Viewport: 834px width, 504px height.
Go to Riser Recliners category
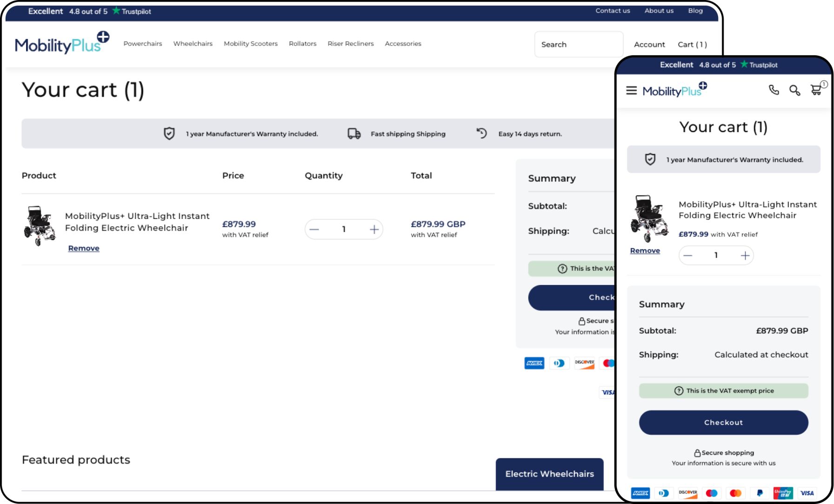coord(350,44)
